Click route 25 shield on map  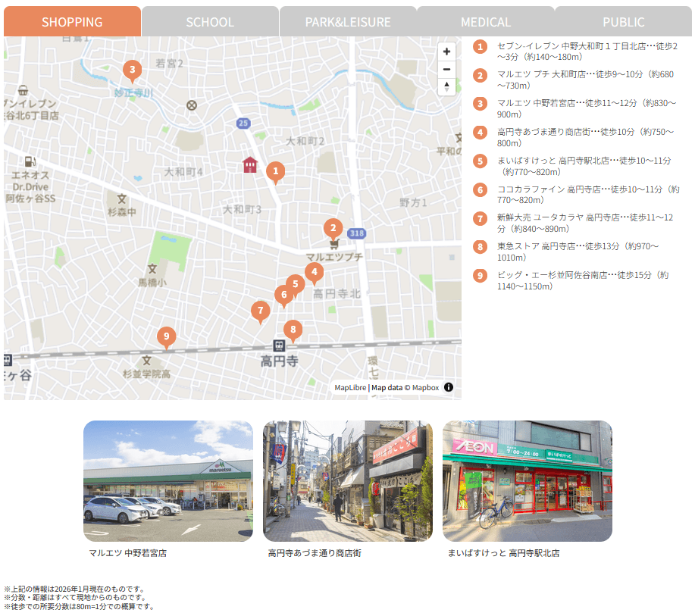click(x=243, y=124)
